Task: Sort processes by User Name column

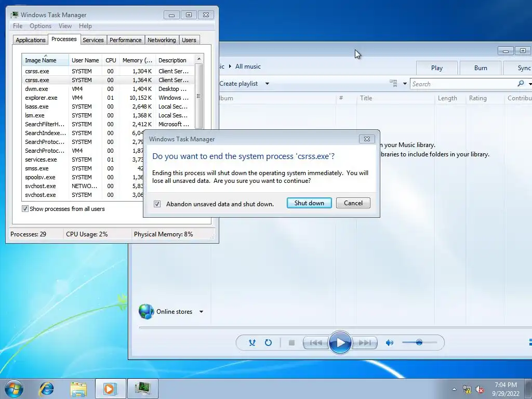Action: [85, 60]
